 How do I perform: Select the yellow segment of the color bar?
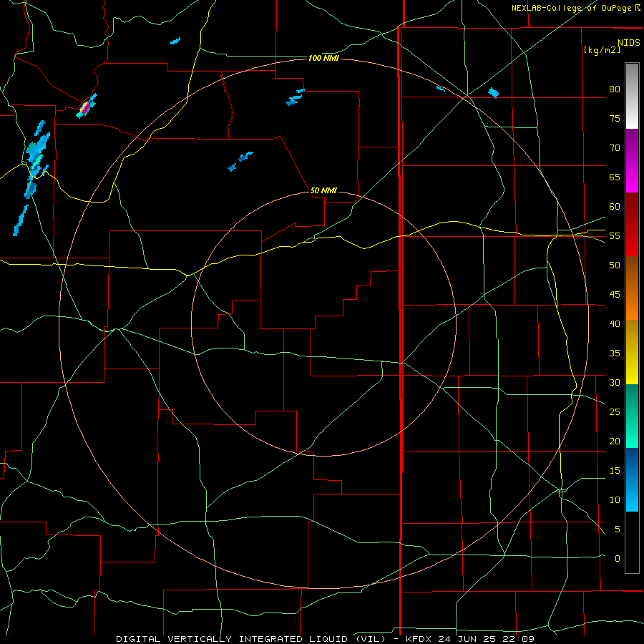click(x=632, y=352)
